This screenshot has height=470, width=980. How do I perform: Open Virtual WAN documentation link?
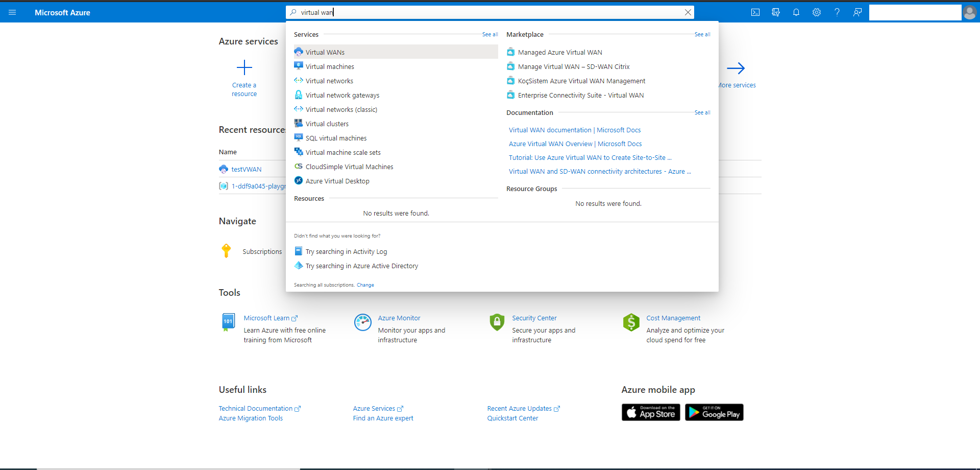(575, 130)
